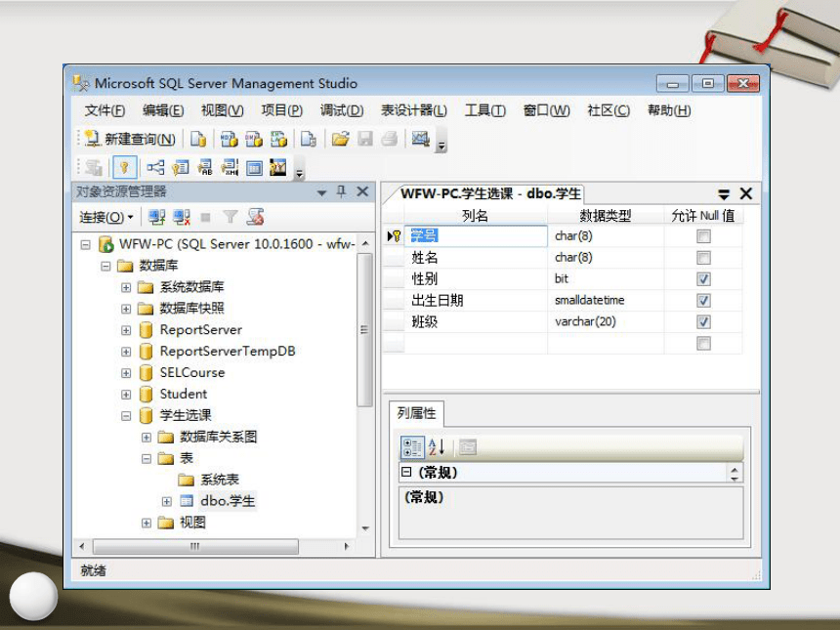Click the manage indexes and keys icon
Image resolution: width=840 pixels, height=630 pixels.
tap(181, 168)
